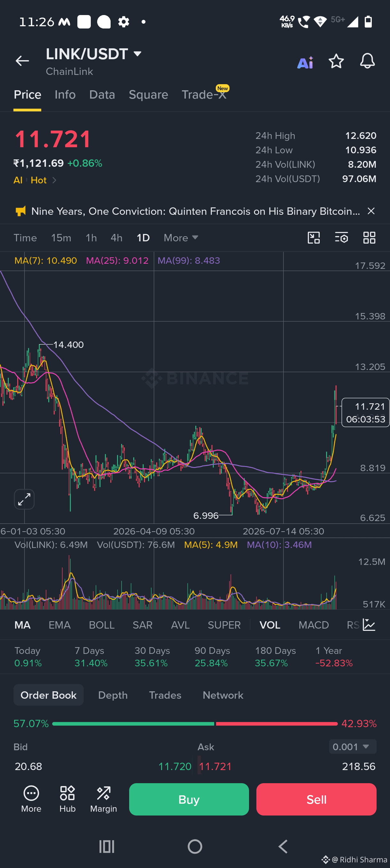
Task: Select the Time chart interval
Action: coord(25,238)
